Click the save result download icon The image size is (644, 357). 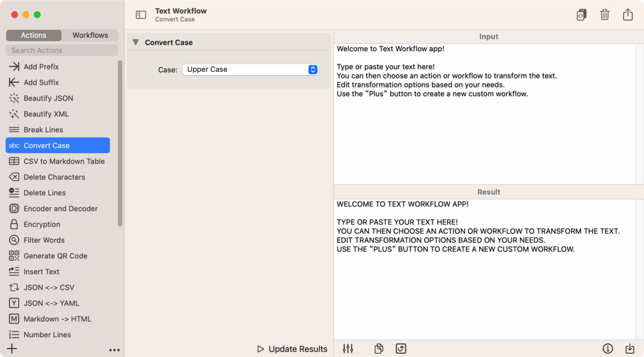(x=630, y=348)
